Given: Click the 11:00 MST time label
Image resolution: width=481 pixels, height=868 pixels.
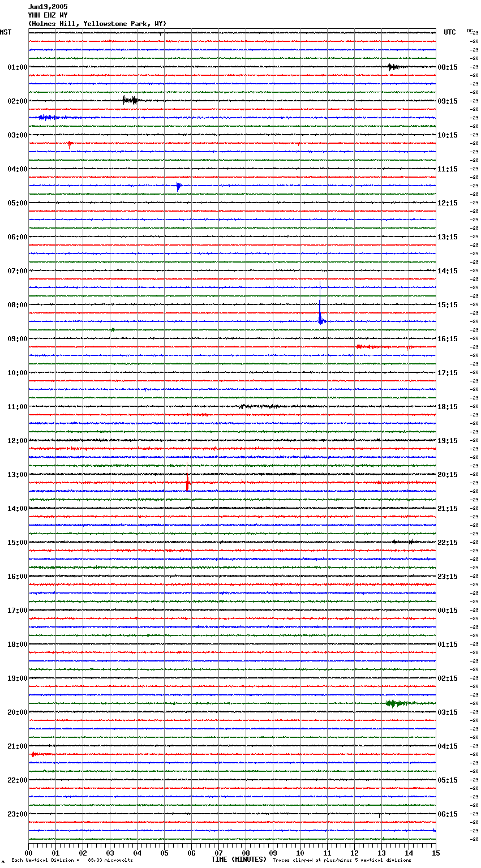Looking at the screenshot, I should [x=18, y=407].
